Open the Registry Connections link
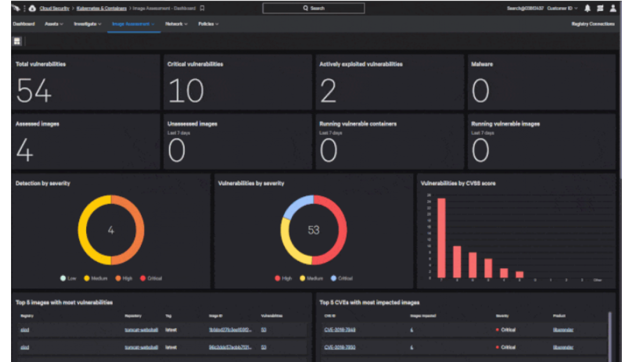The image size is (644, 362). click(593, 24)
